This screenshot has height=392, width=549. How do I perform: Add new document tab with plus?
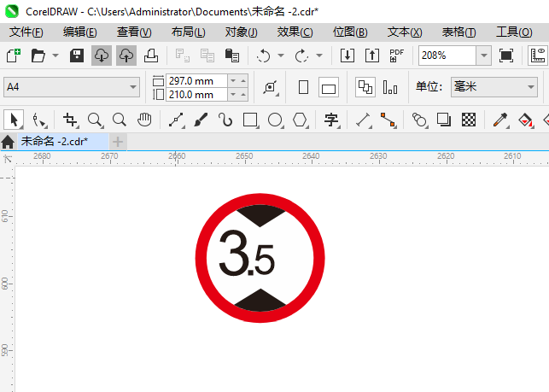click(118, 142)
